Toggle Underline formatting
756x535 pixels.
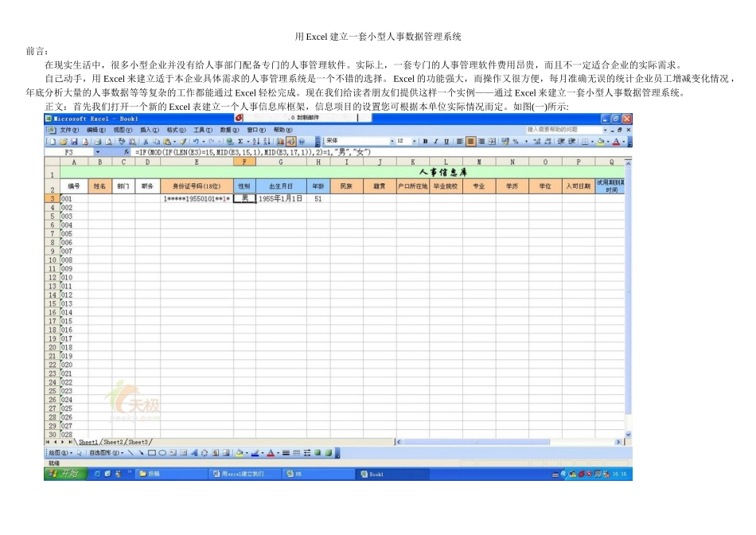pos(446,142)
